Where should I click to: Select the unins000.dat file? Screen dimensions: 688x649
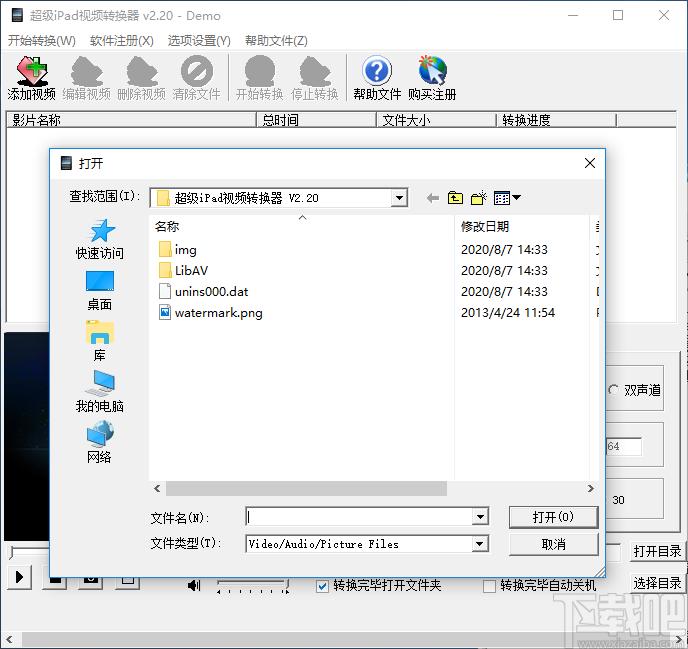coord(203,291)
